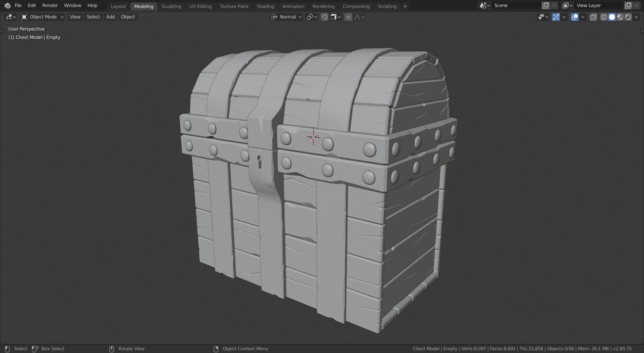Click the 3D cursor in the viewport

pos(313,137)
